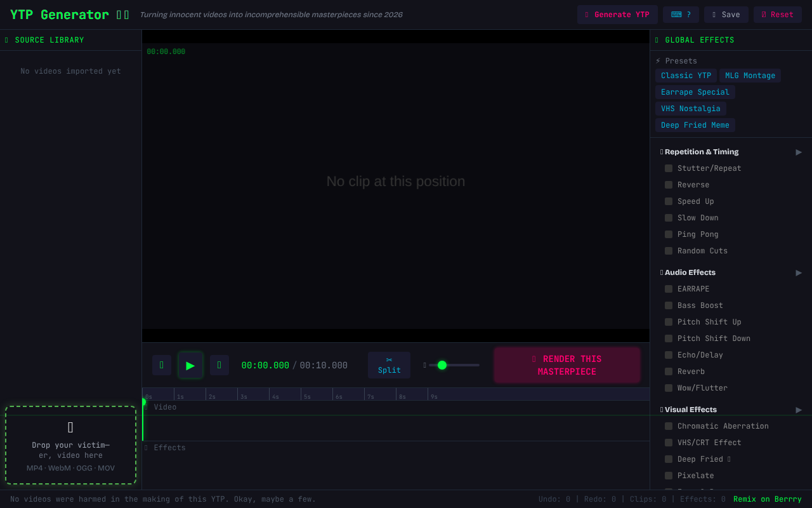Screen dimensions: 812x508
Task: Click the video drop zone to import
Action: (x=70, y=445)
